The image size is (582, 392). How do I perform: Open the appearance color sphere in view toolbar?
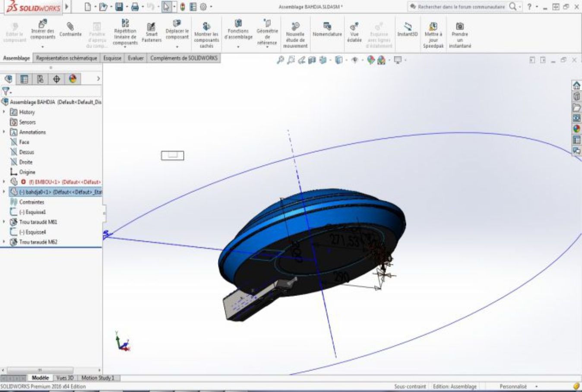371,60
